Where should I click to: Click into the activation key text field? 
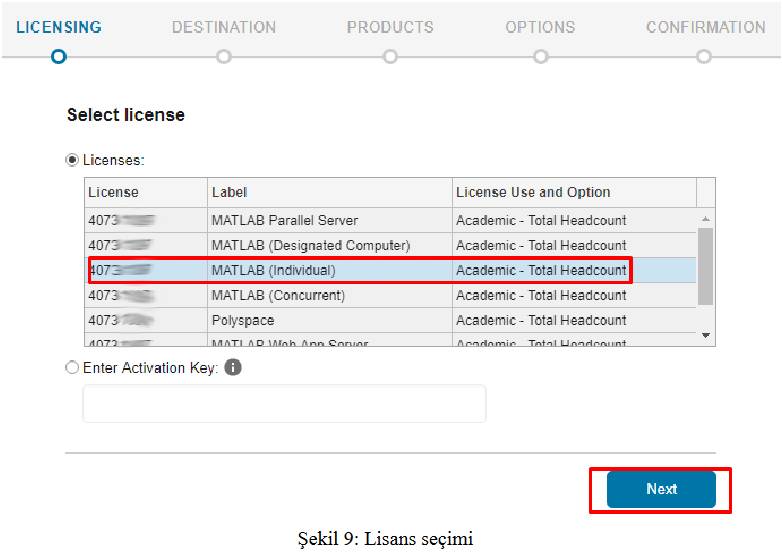(x=284, y=403)
